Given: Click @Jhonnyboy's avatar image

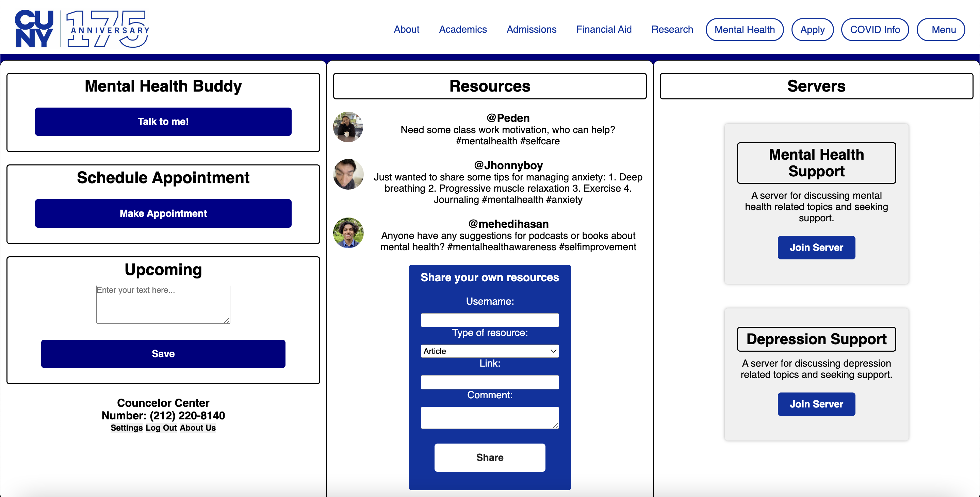Looking at the screenshot, I should (x=348, y=174).
